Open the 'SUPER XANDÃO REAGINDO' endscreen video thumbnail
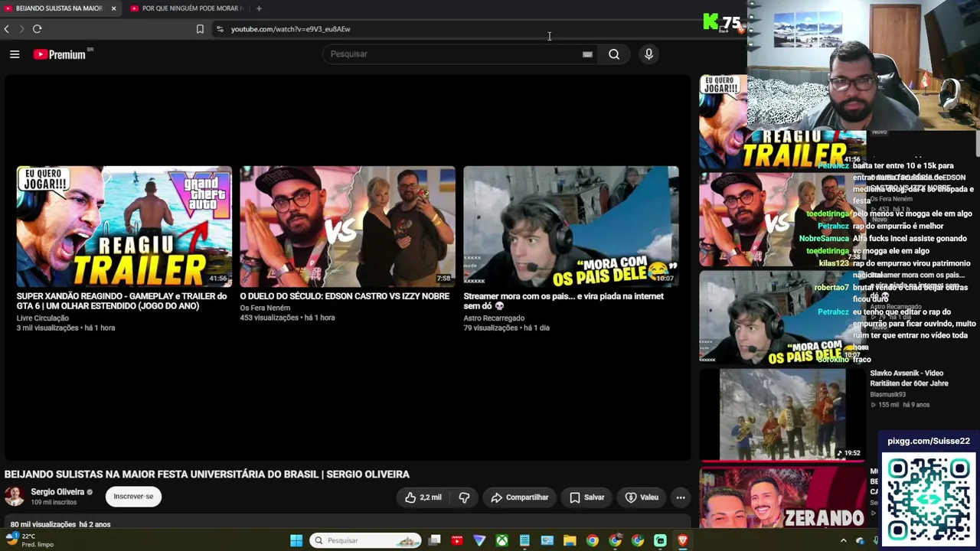This screenshot has width=980, height=551. point(124,227)
